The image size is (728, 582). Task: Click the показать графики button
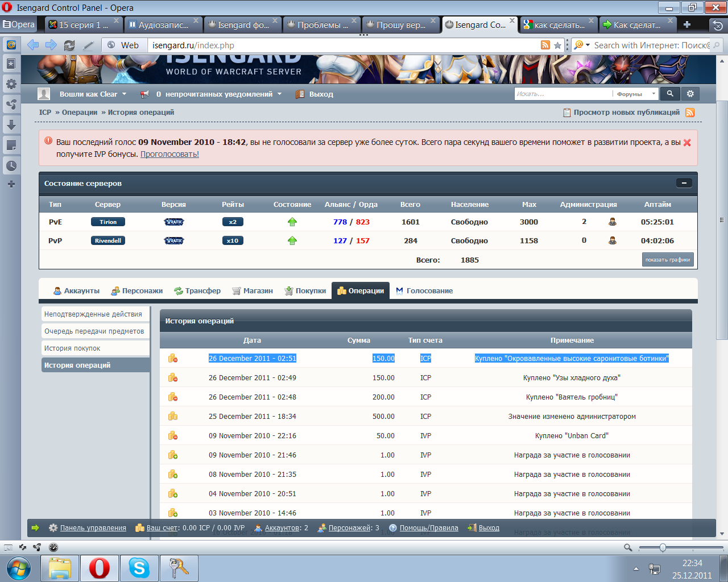(x=668, y=260)
